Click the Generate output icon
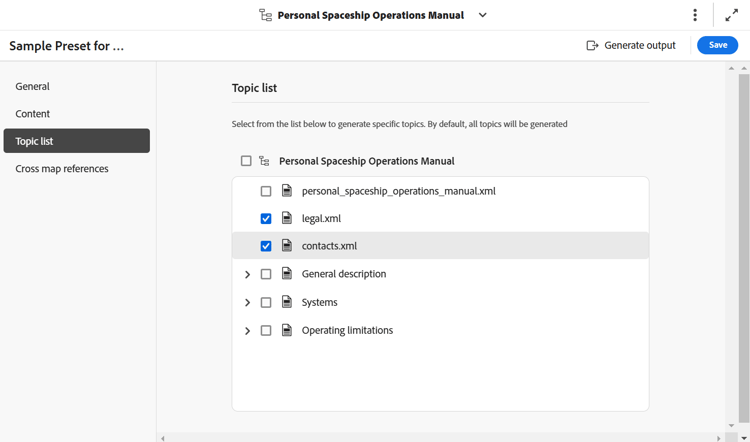The image size is (750, 442). coord(592,45)
